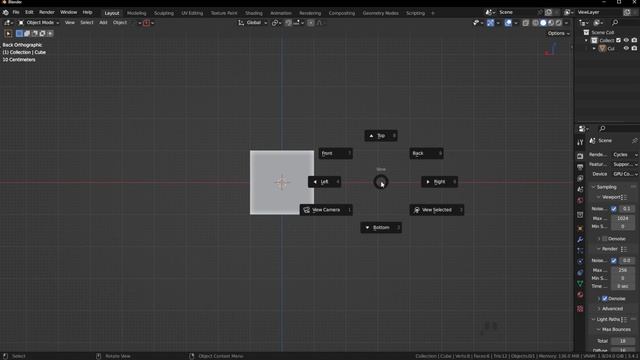640x360 pixels.
Task: Switch to rendered viewport shading
Action: click(x=559, y=23)
